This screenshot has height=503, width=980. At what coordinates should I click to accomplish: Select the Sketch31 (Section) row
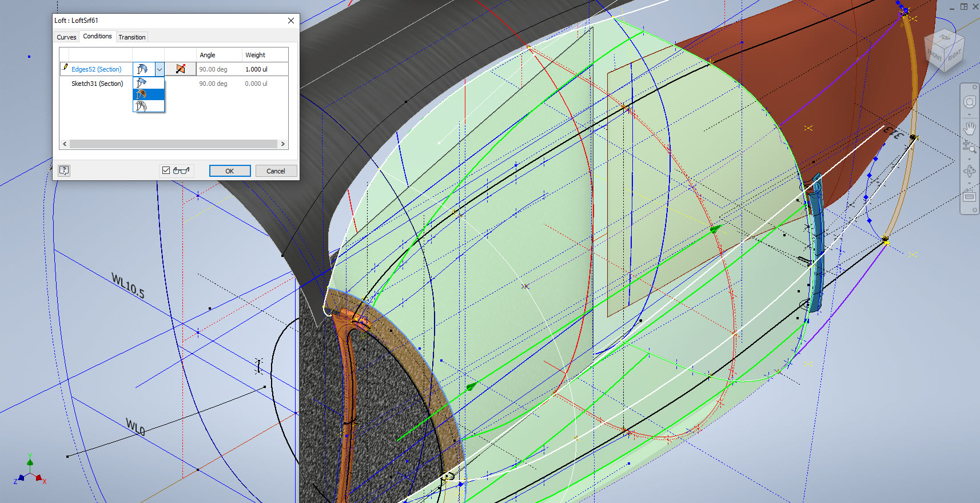[97, 84]
